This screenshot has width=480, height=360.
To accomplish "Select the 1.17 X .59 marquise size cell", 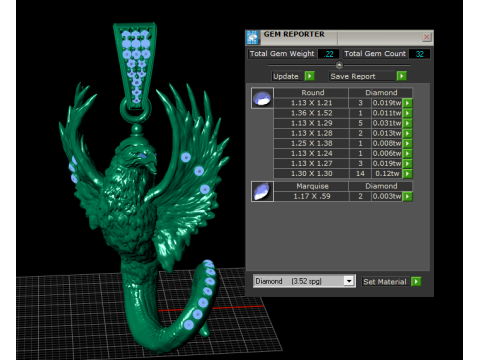I will 311,196.
